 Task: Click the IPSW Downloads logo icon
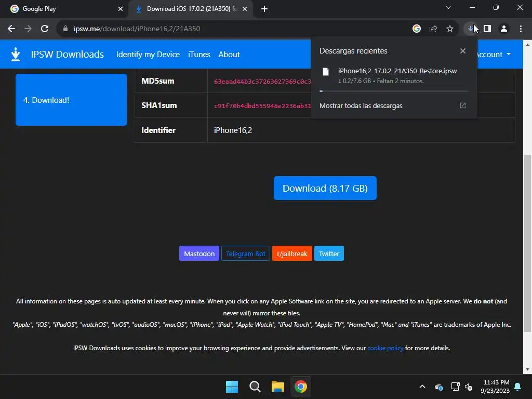click(x=16, y=54)
